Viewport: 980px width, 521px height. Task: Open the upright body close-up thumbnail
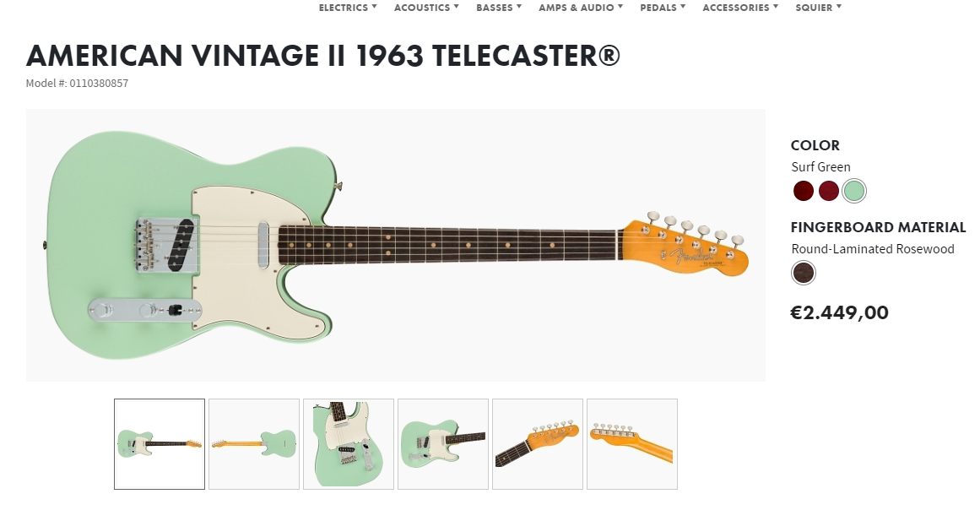tap(348, 444)
